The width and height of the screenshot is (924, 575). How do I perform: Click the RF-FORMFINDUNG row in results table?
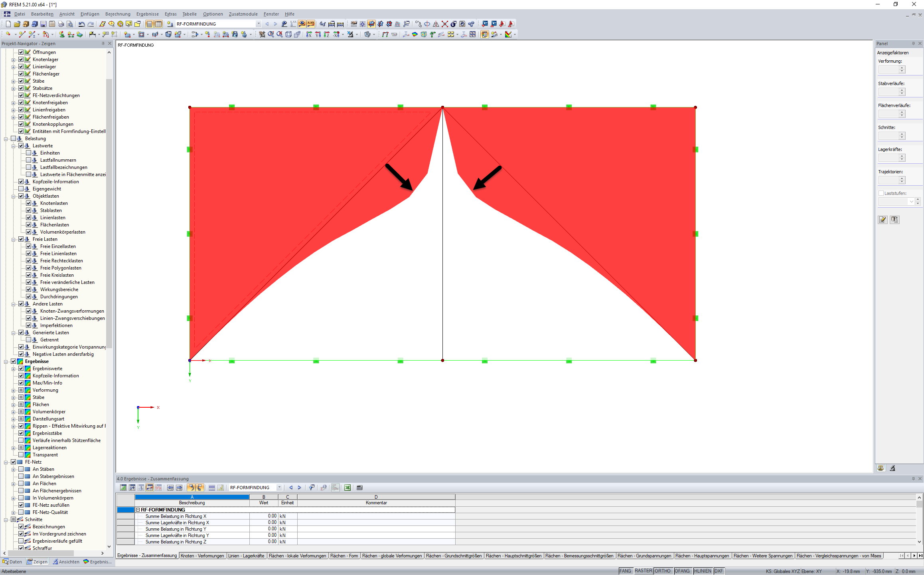coord(163,510)
